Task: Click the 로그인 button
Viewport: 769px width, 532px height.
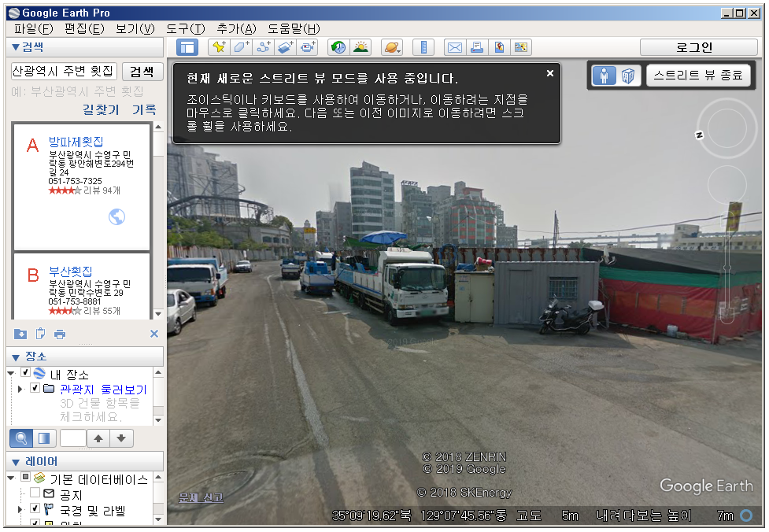Action: click(698, 47)
